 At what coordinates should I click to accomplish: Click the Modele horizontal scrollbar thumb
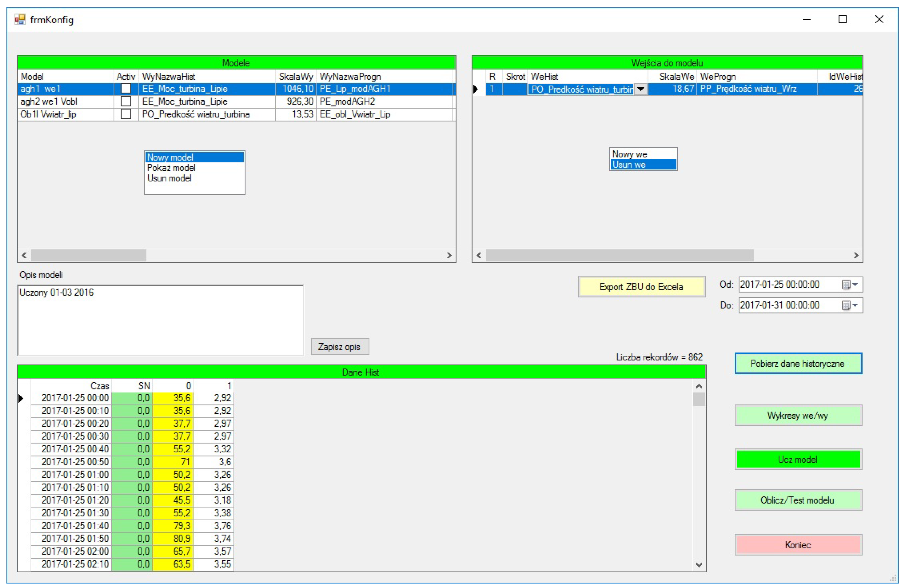(89, 256)
